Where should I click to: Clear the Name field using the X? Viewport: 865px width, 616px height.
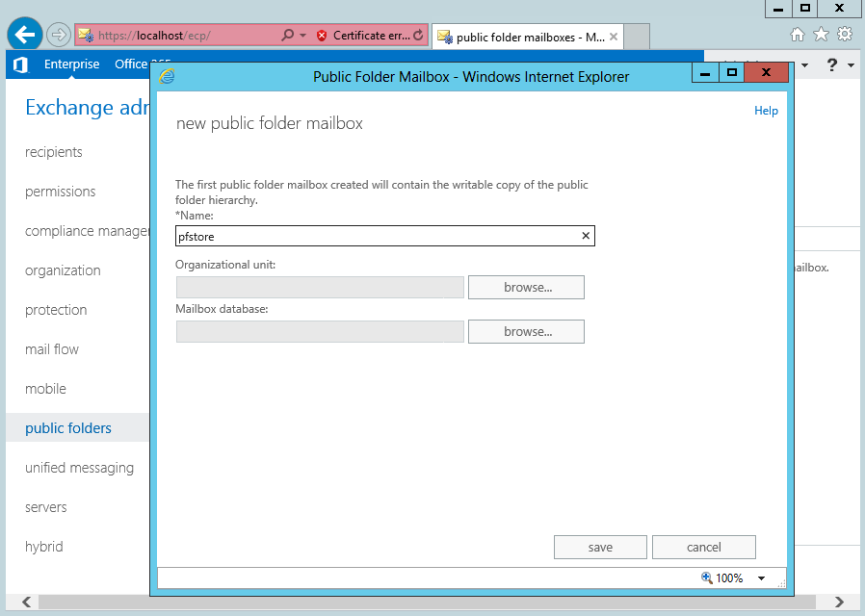(585, 235)
